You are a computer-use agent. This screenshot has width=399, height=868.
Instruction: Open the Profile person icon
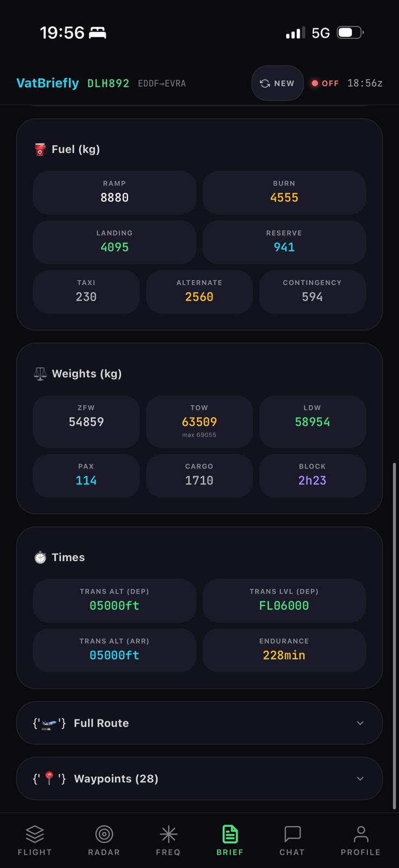tap(361, 834)
